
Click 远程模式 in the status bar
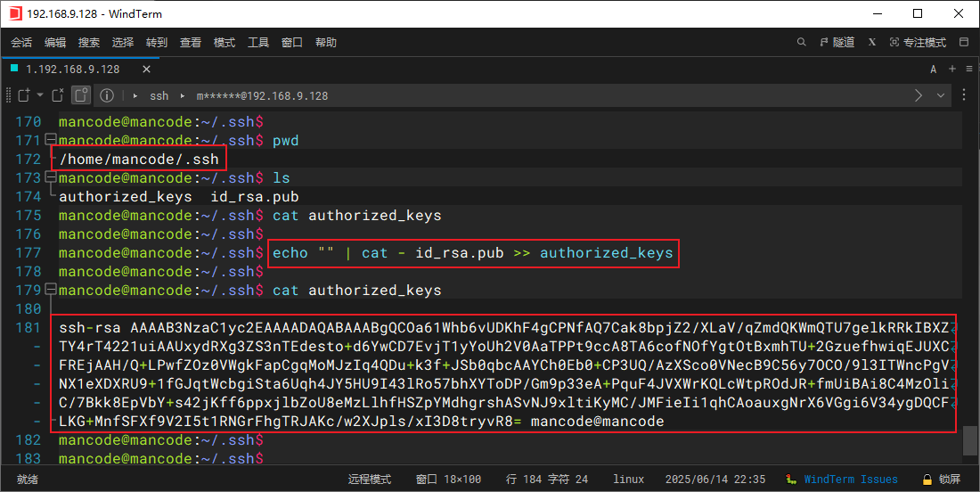(x=369, y=479)
